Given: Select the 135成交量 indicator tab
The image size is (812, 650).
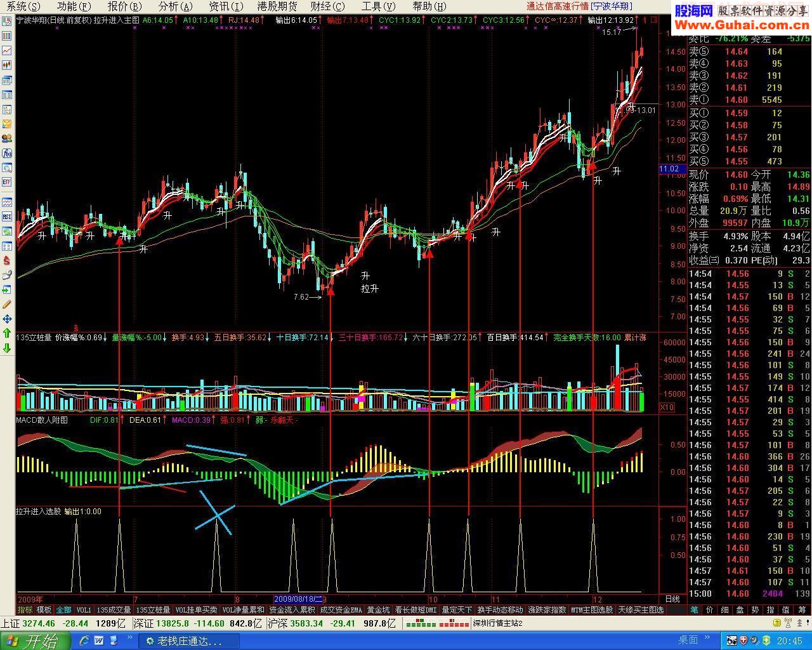Looking at the screenshot, I should (x=114, y=610).
